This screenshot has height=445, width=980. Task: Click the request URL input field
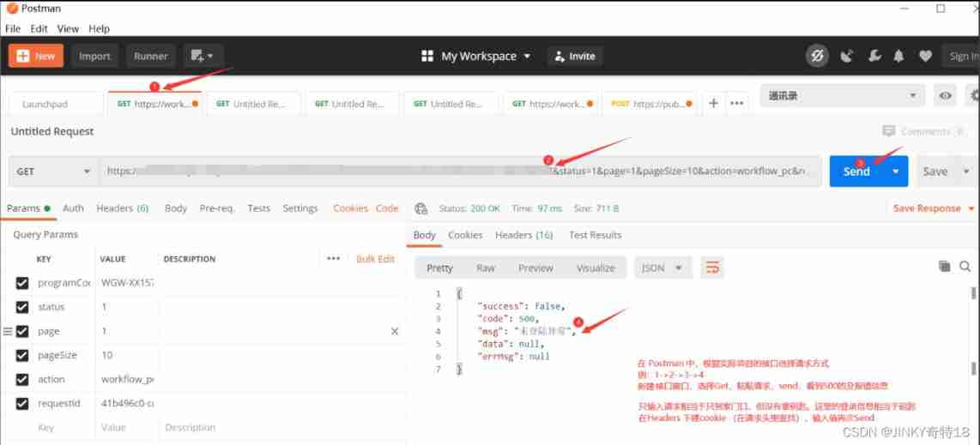coord(326,171)
